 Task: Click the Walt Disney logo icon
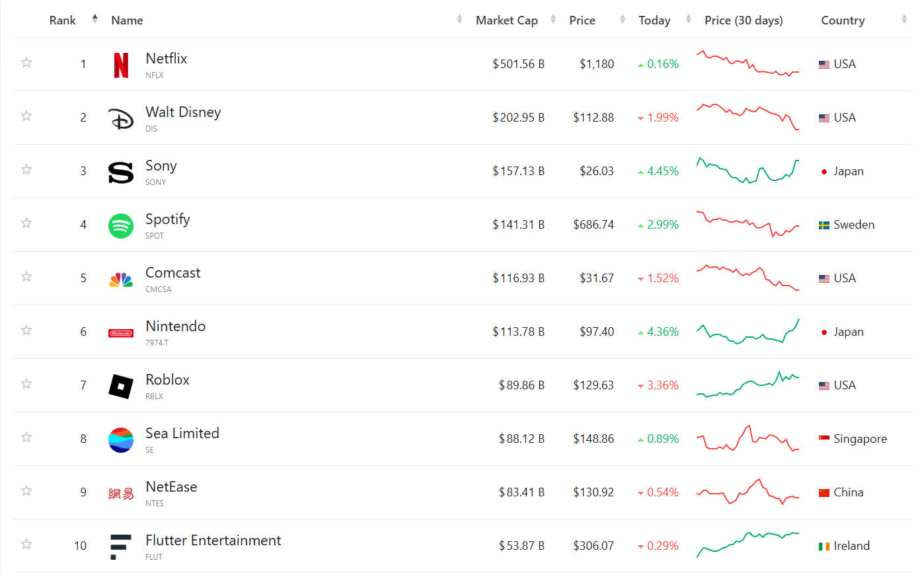point(121,118)
